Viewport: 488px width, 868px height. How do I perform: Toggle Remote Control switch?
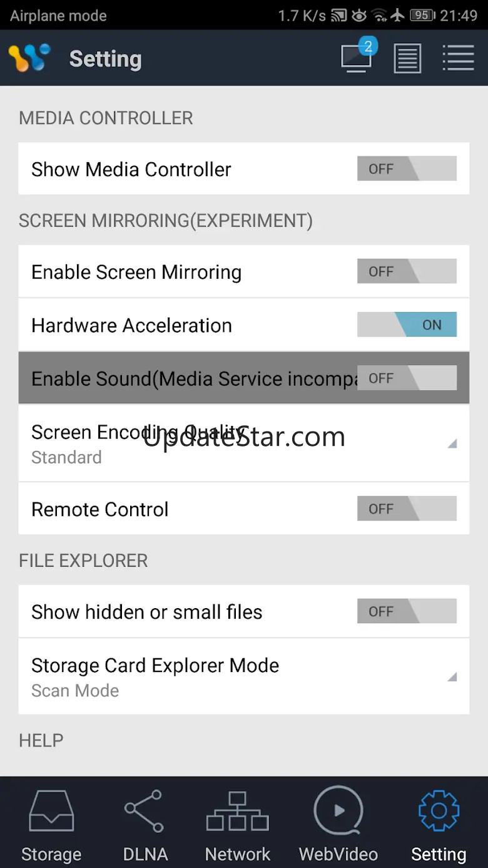[407, 509]
